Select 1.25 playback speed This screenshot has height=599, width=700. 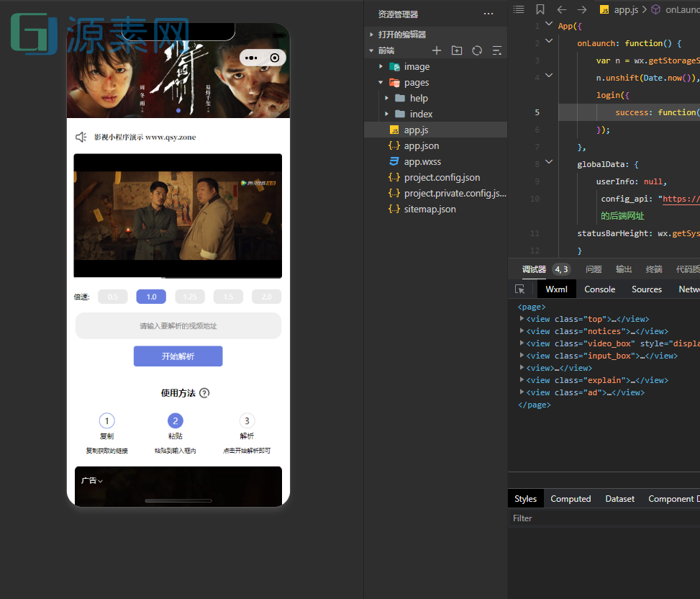(x=190, y=297)
